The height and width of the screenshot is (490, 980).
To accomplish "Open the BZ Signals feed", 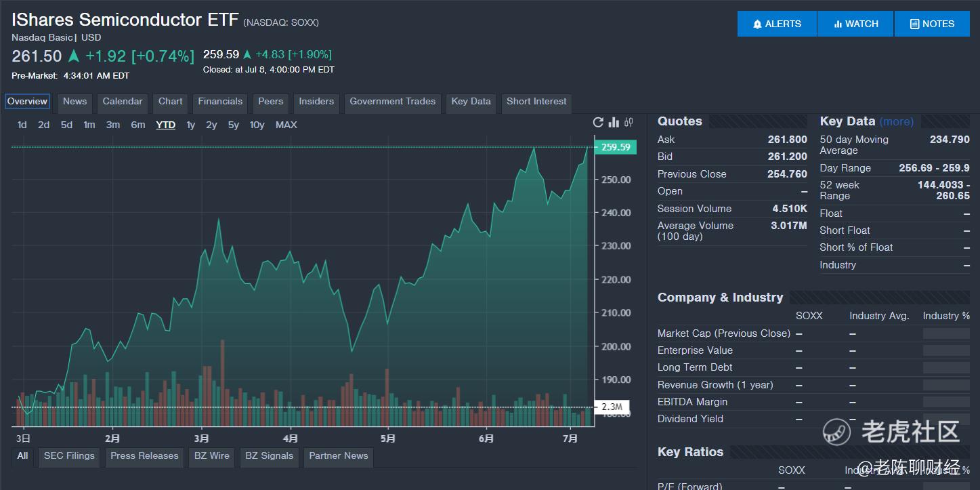I will tap(269, 456).
